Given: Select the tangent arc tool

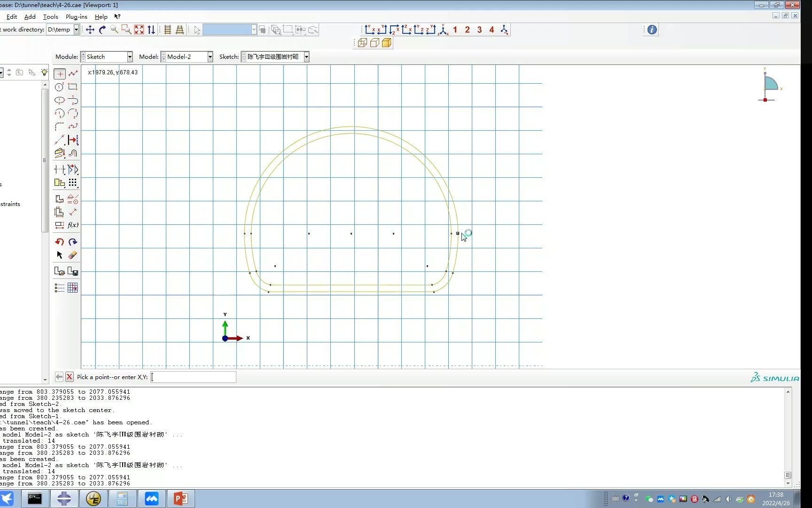Looking at the screenshot, I should click(73, 100).
